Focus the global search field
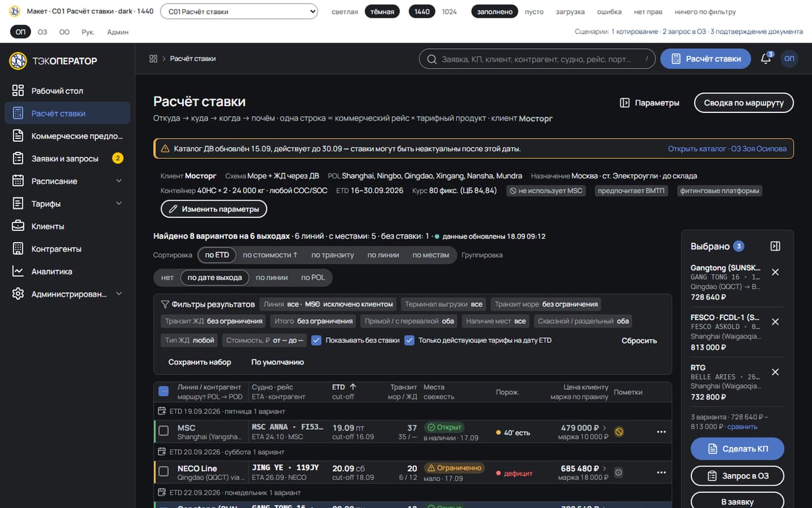 [x=537, y=58]
